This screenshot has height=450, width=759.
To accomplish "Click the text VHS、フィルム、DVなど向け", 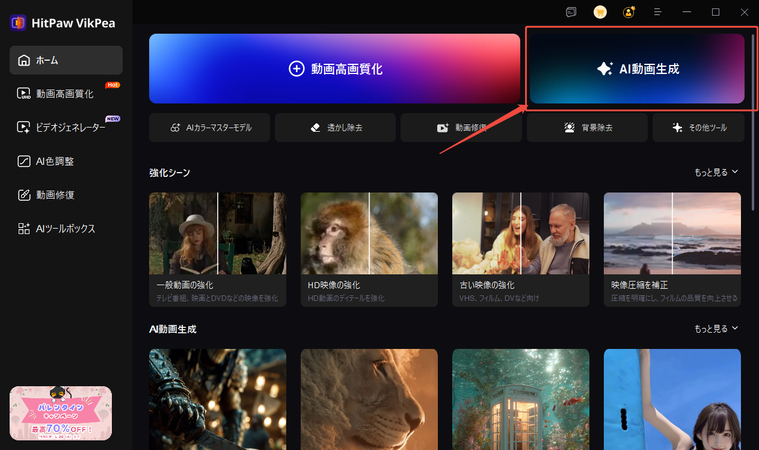I will click(499, 298).
